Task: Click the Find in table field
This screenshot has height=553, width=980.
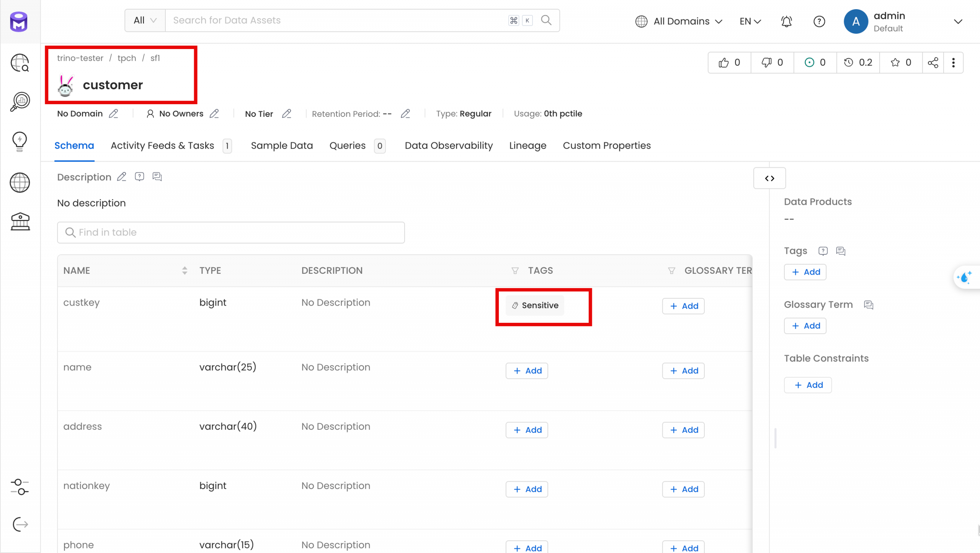Action: point(231,232)
